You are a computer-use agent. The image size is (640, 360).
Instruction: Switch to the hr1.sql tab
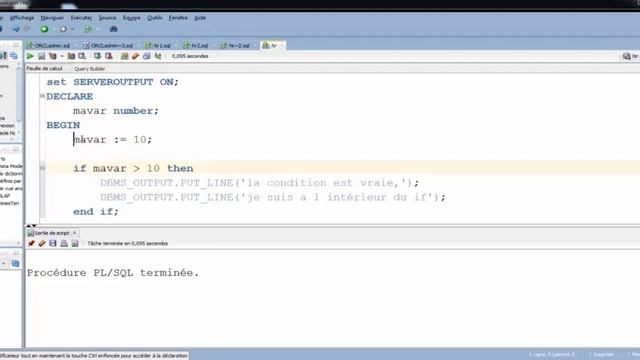coord(158,45)
